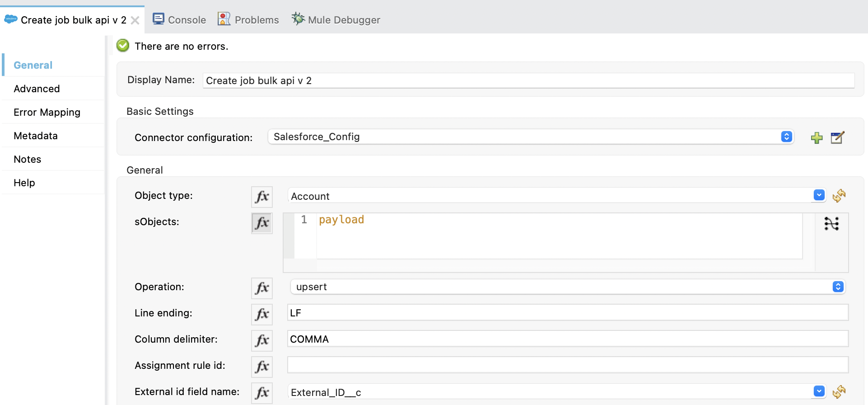The height and width of the screenshot is (405, 868).
Task: Expand the Object type Account dropdown
Action: [x=819, y=195]
